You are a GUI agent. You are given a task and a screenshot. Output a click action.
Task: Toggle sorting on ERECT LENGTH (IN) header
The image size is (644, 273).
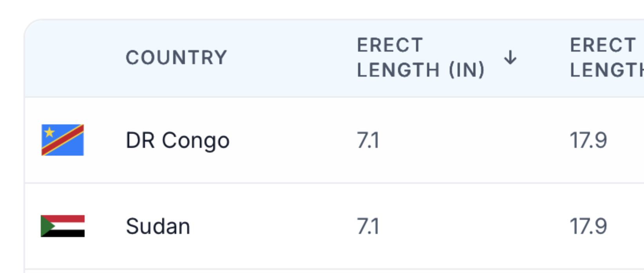(x=421, y=57)
